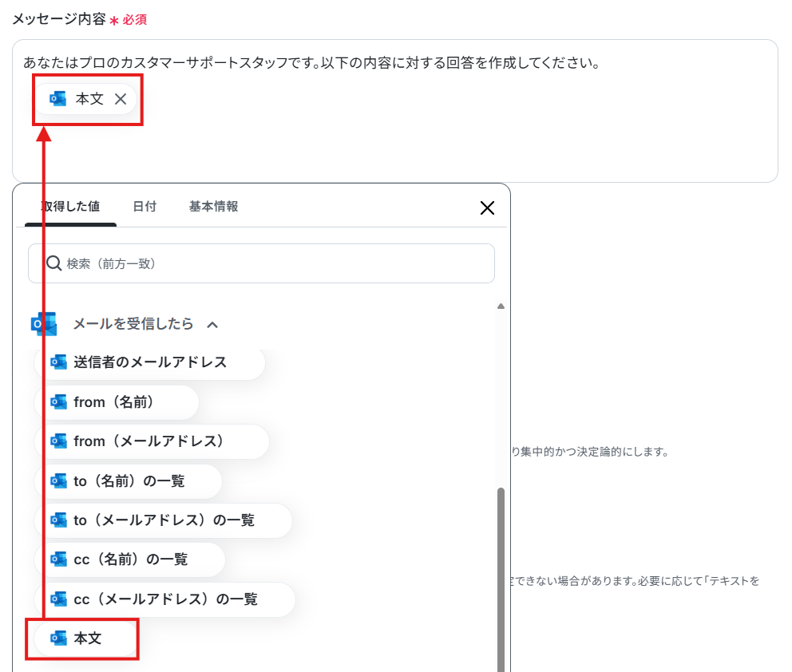
Task: Click the scrollbar up arrow in list
Action: click(501, 306)
